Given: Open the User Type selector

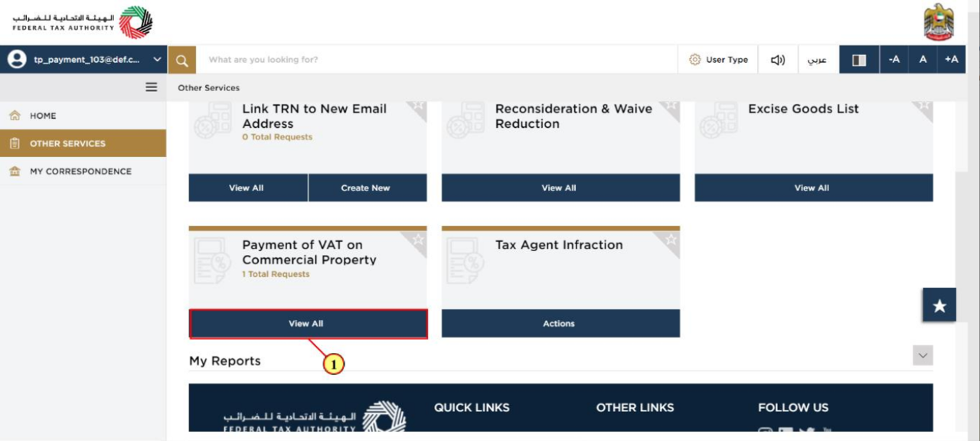Looking at the screenshot, I should pos(718,60).
